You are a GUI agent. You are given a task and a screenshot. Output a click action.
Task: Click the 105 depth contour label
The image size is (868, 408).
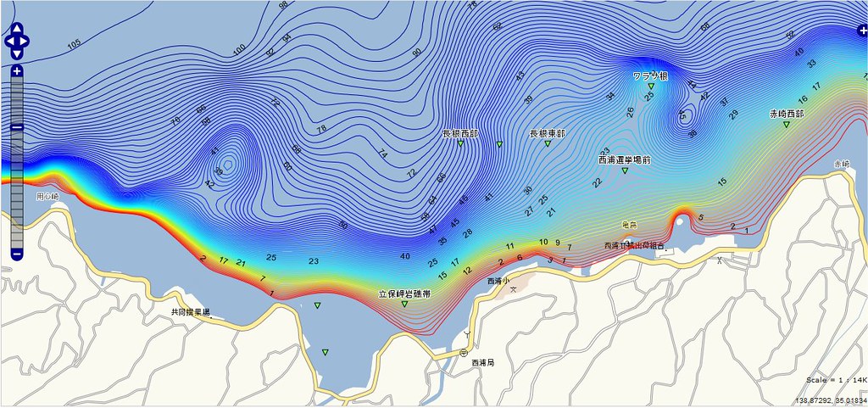[x=75, y=44]
